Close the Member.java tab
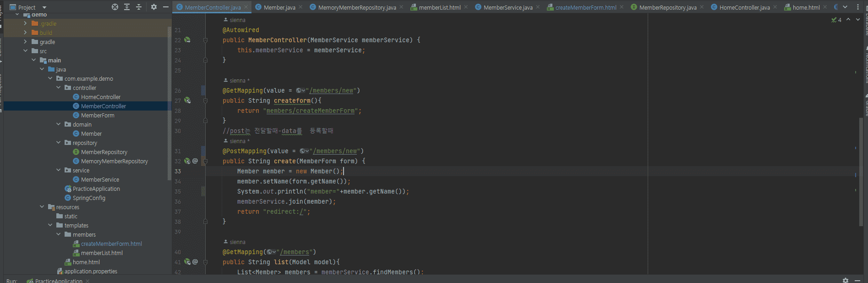The image size is (868, 283). (300, 7)
